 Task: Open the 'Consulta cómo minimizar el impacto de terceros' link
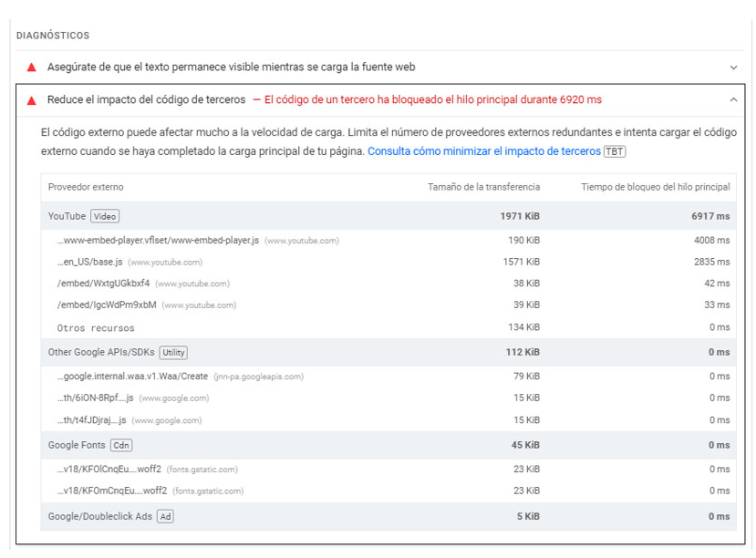tap(484, 151)
